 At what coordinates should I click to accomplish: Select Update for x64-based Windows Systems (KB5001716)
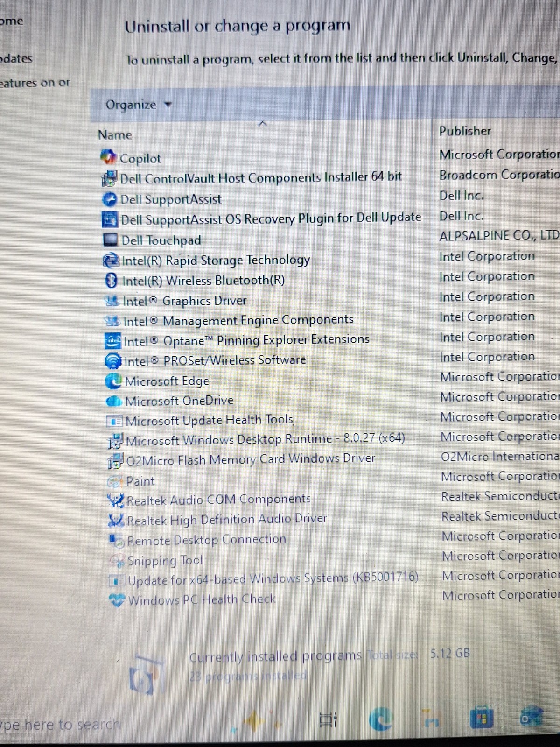click(273, 579)
